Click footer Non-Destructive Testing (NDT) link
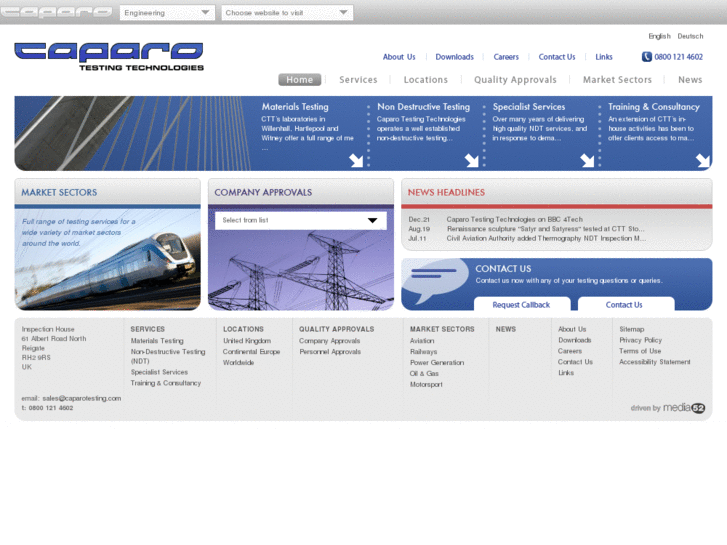The height and width of the screenshot is (545, 727). click(168, 356)
